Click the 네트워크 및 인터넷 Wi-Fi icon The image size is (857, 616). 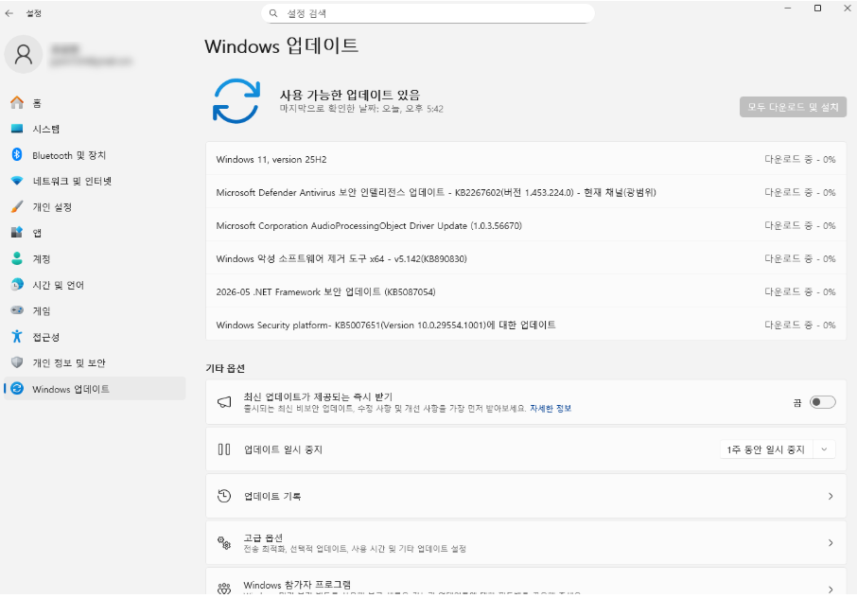pyautogui.click(x=17, y=181)
